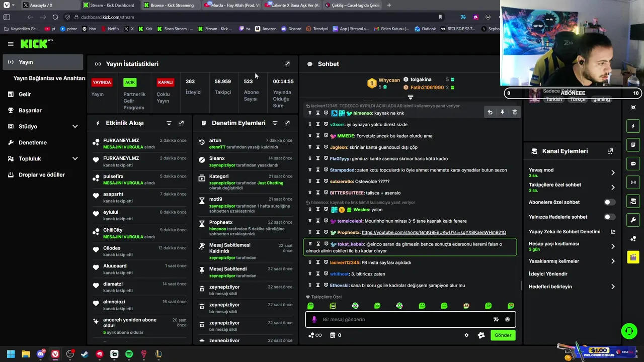Screen dimensions: 644x362
Task: Open Yayın Bağlantısı ve Anahtarı
Action: coord(49,78)
